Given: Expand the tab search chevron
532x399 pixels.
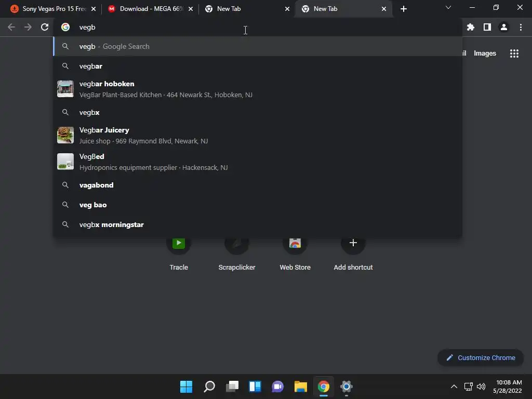Looking at the screenshot, I should pos(448,7).
